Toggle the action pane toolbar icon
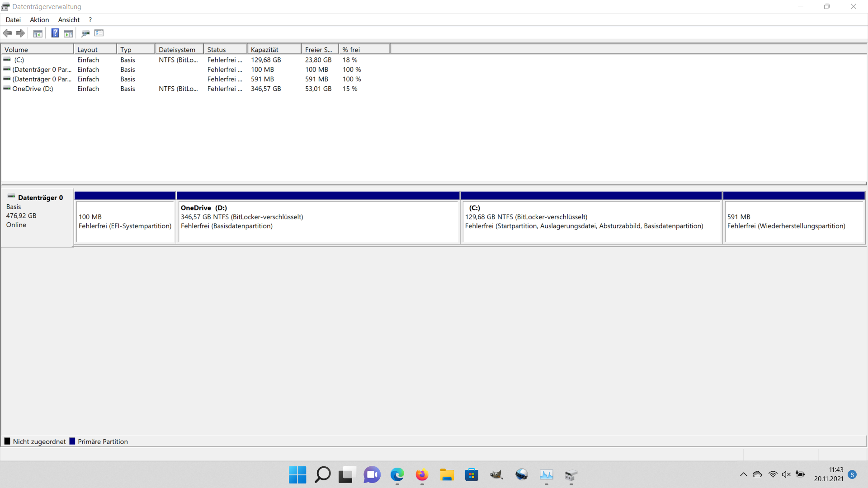Screen dimensions: 868x488 point(68,33)
